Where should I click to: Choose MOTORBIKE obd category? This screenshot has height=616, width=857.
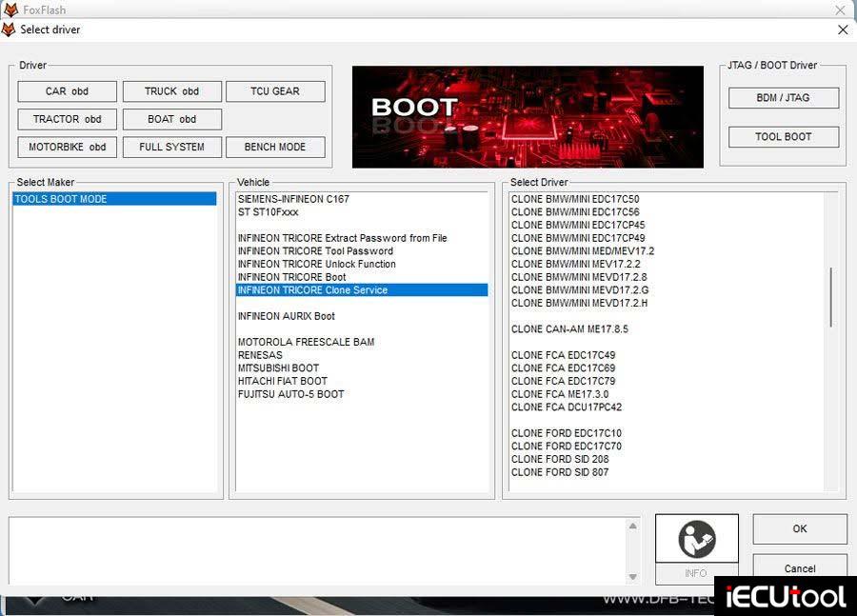pos(68,147)
